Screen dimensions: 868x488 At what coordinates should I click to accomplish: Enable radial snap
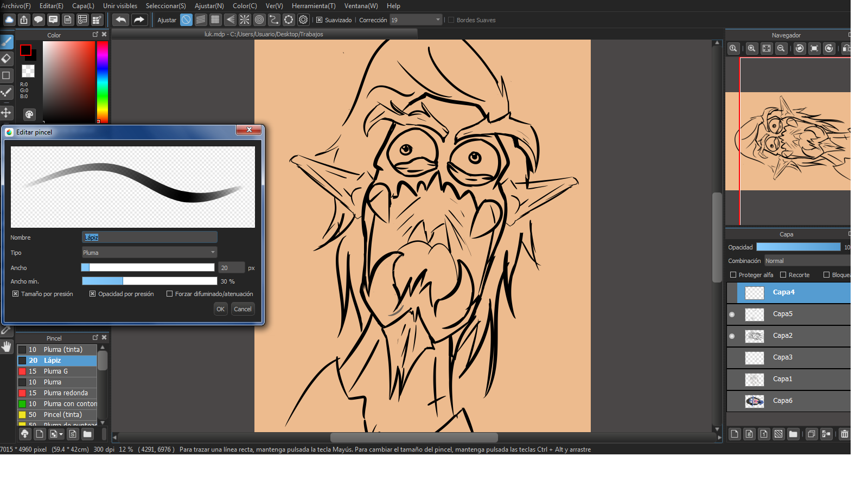245,20
